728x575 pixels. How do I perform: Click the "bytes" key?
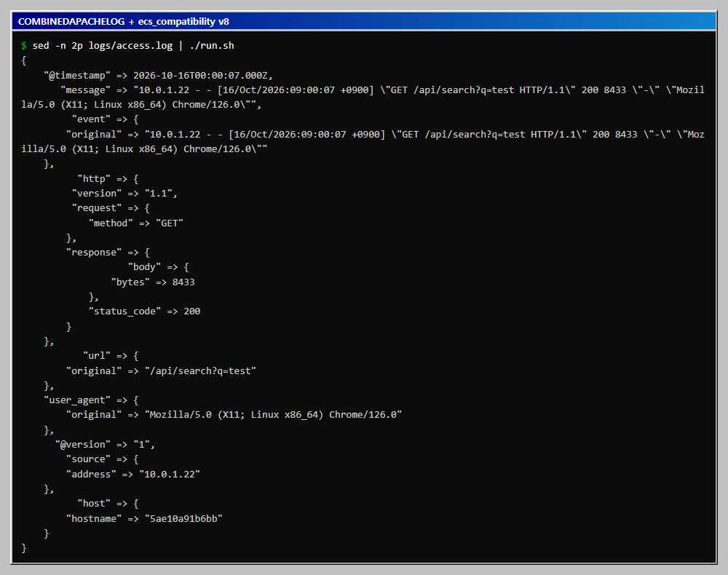point(130,282)
